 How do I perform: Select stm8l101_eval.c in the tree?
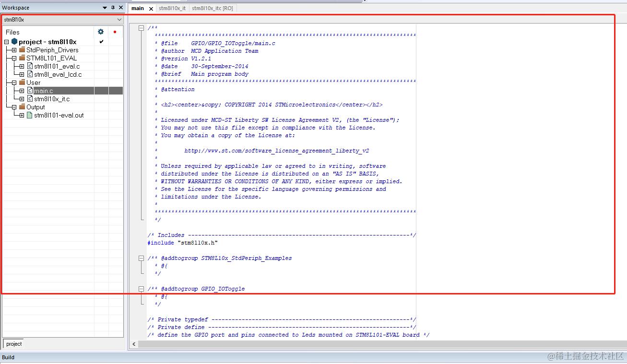click(x=57, y=67)
